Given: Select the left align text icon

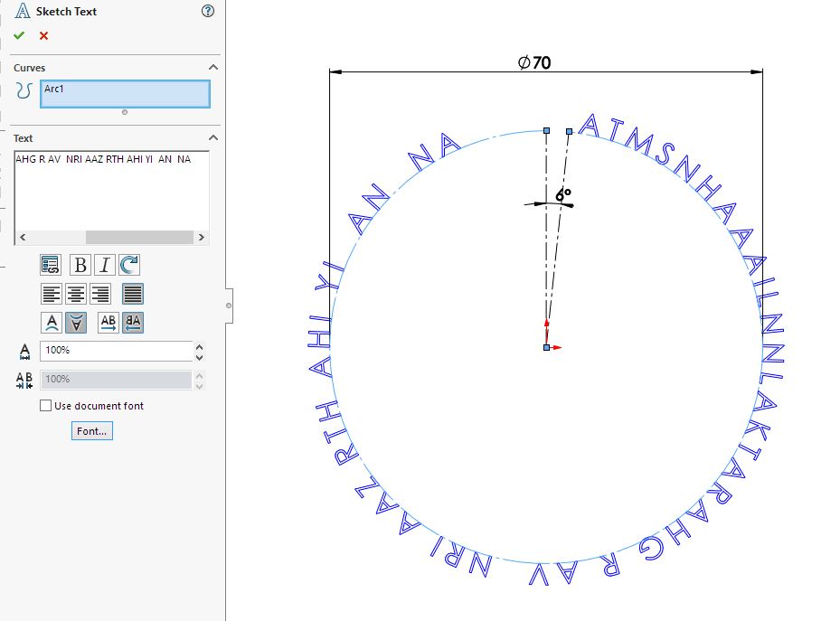Looking at the screenshot, I should (52, 293).
